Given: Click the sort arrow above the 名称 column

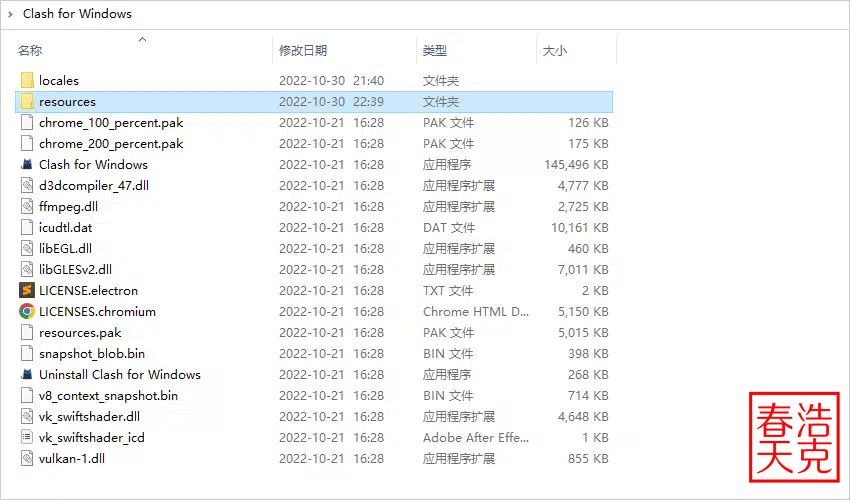Looking at the screenshot, I should tap(143, 39).
